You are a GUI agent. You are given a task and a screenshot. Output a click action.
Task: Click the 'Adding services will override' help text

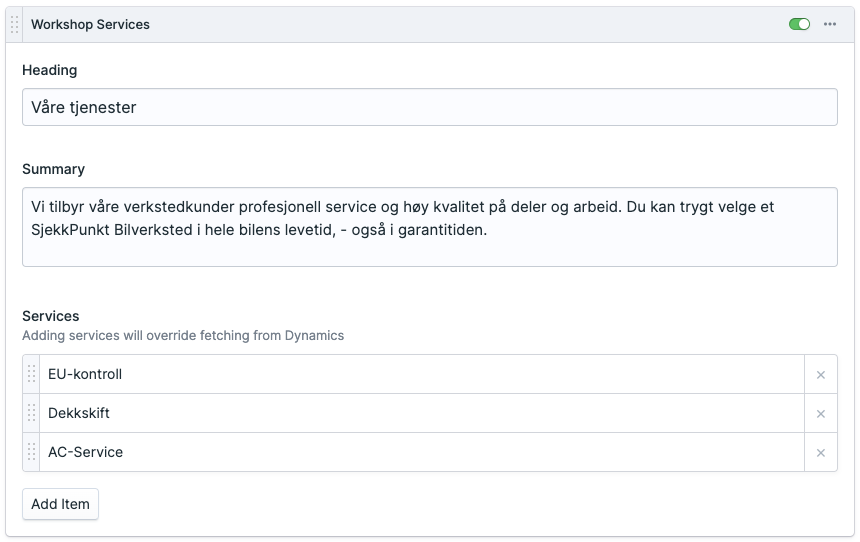(183, 336)
